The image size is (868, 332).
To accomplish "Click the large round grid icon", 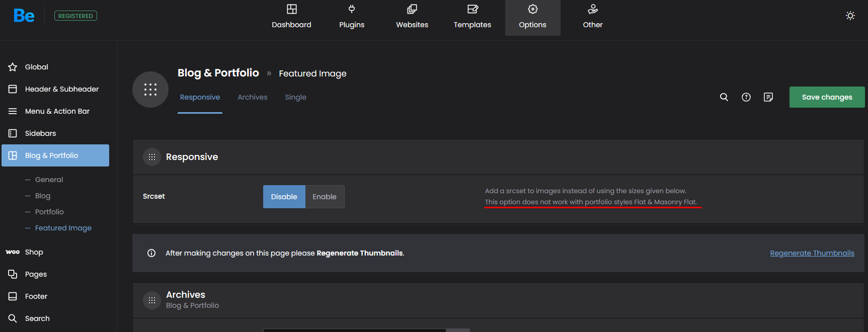I will [150, 90].
